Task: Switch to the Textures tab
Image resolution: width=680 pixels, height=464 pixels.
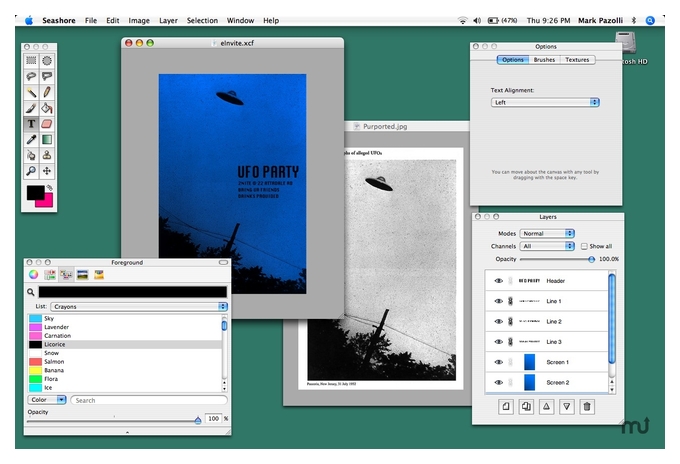Action: 577,60
